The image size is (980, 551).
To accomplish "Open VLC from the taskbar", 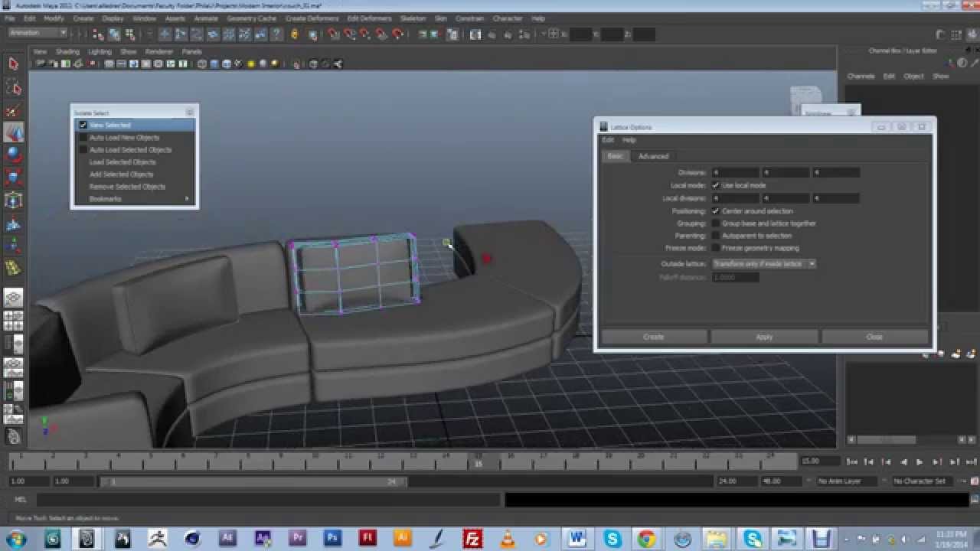I will point(508,538).
